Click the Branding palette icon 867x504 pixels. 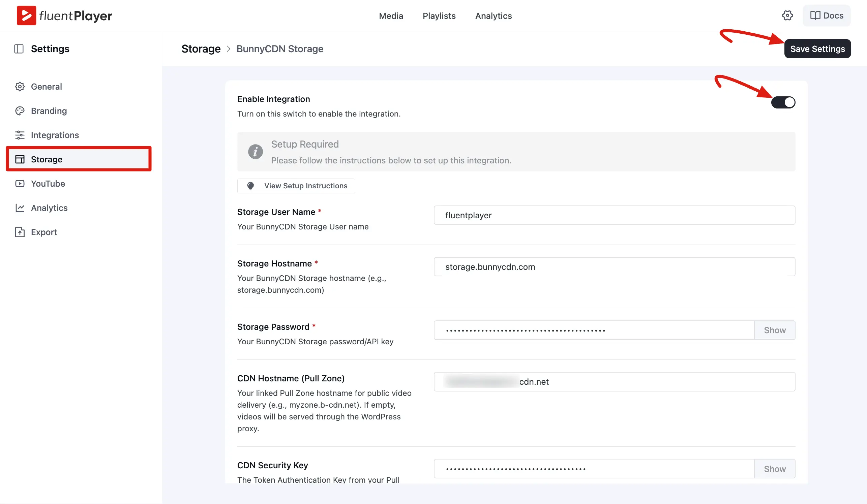coord(20,111)
